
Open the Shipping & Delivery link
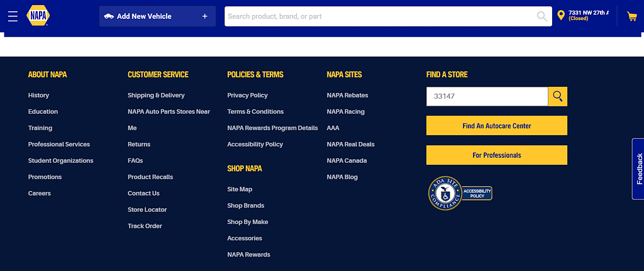point(156,96)
